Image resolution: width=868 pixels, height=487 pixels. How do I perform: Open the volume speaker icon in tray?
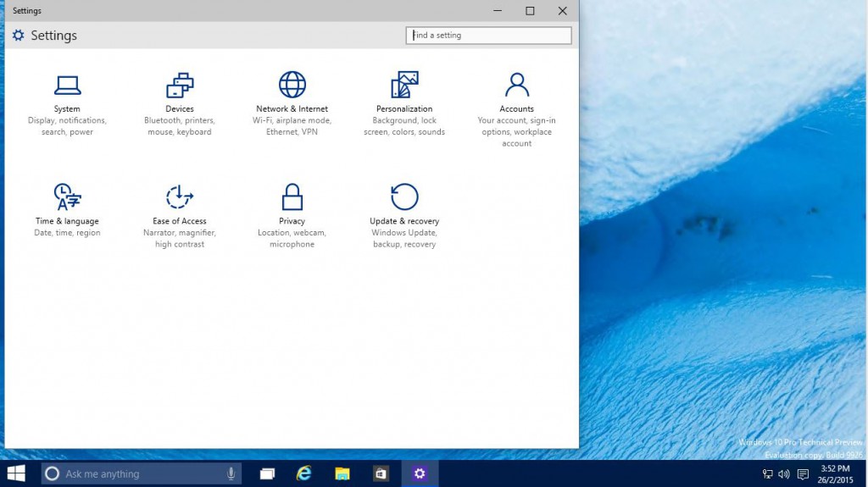(784, 473)
